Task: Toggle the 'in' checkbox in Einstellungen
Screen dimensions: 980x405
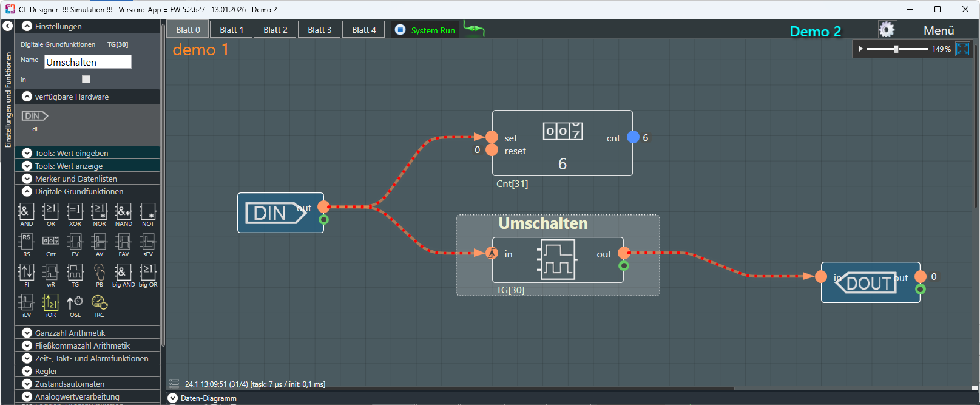Action: pos(86,80)
